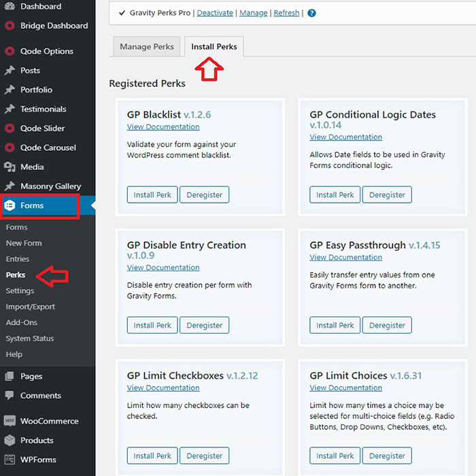
Task: Switch to the Manage Perks tab
Action: tap(147, 47)
